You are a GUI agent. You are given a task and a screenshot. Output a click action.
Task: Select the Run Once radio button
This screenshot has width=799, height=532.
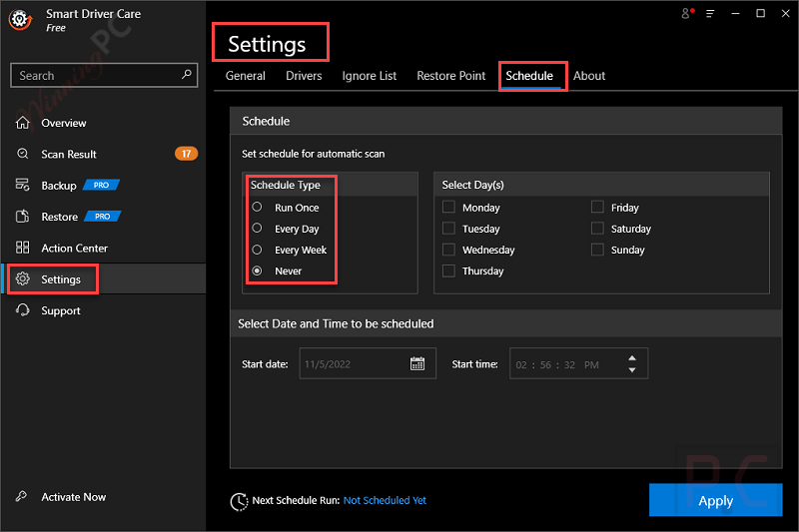point(258,208)
